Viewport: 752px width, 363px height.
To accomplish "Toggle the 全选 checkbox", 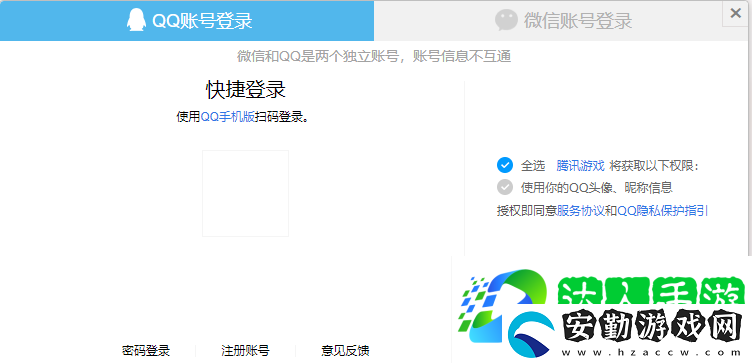I will coord(505,165).
